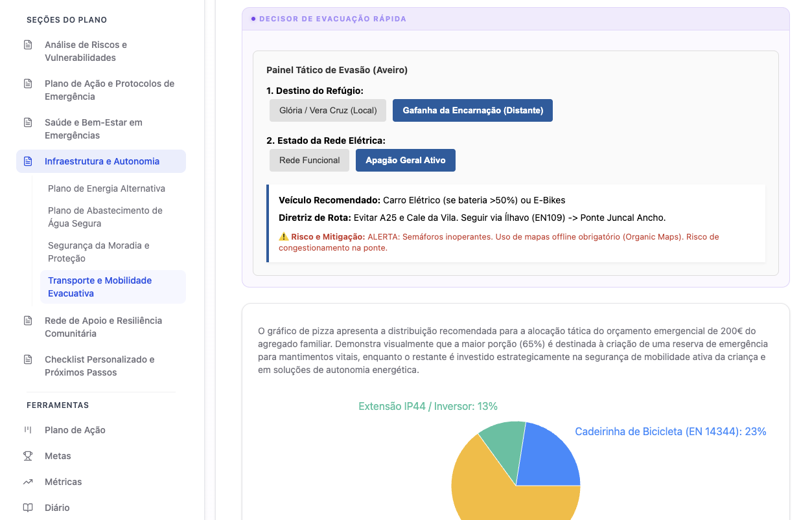Click the Cadeirinha de Bicicleta (EN 14344): 23% label
Screen dimensions: 812x520
point(671,431)
